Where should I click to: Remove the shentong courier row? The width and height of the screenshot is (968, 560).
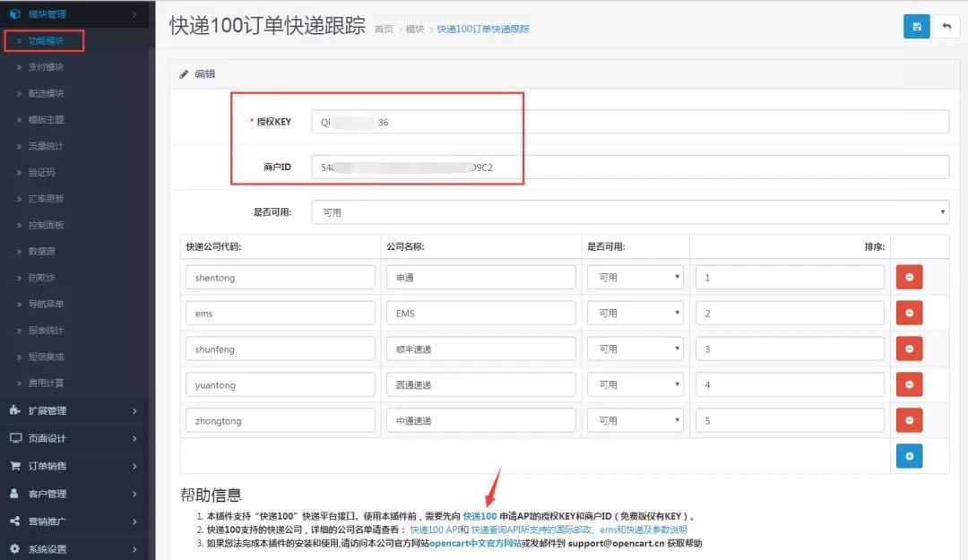pyautogui.click(x=910, y=277)
